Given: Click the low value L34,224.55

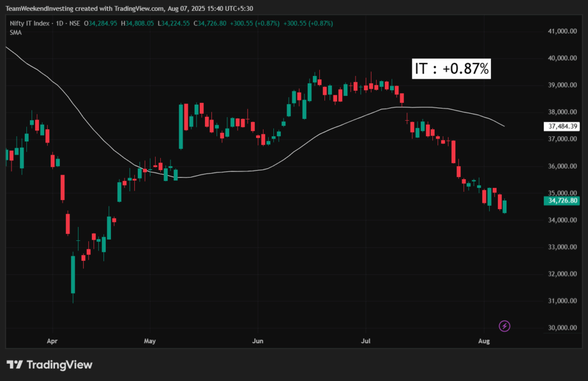Looking at the screenshot, I should [x=173, y=23].
